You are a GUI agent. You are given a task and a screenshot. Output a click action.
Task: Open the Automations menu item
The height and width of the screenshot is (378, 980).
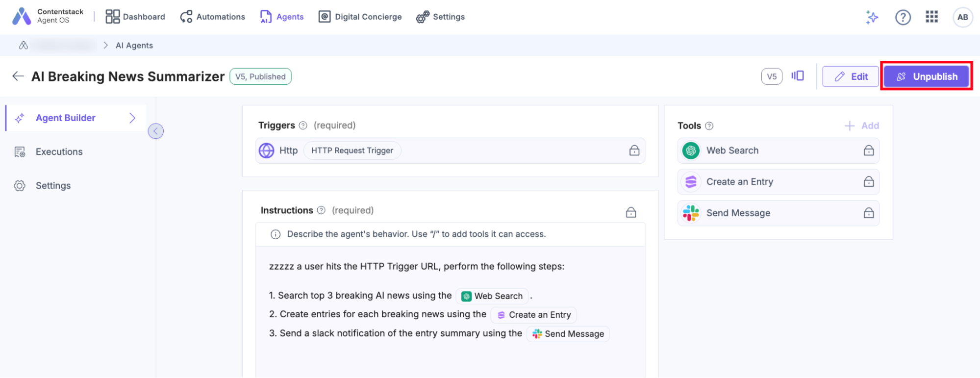212,17
